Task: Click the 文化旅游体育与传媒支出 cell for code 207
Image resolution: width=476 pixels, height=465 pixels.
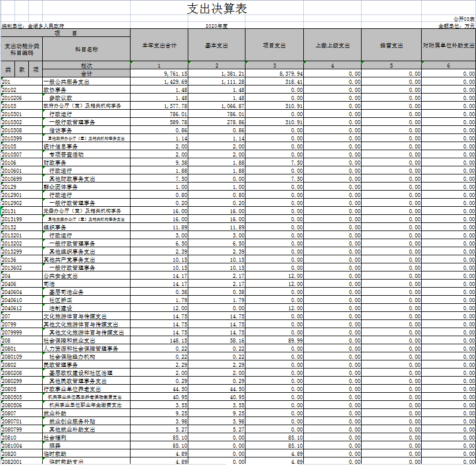Action: 75,317
